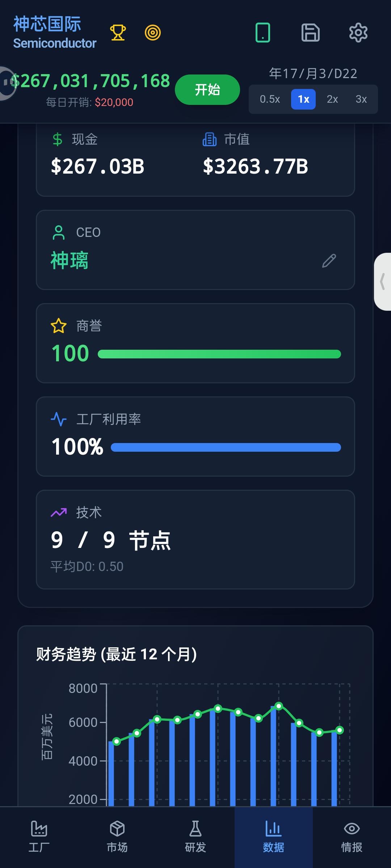391x868 pixels.
Task: Open the 市场 market tab
Action: tap(117, 837)
